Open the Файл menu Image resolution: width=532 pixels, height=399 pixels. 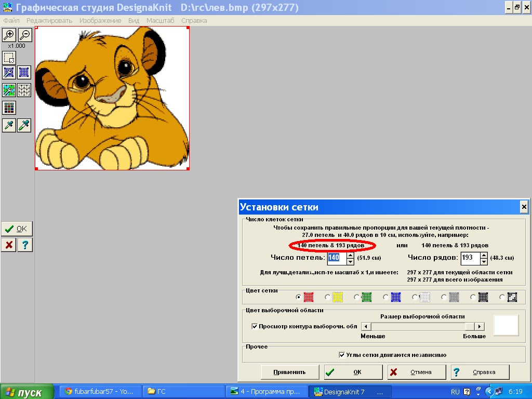11,20
